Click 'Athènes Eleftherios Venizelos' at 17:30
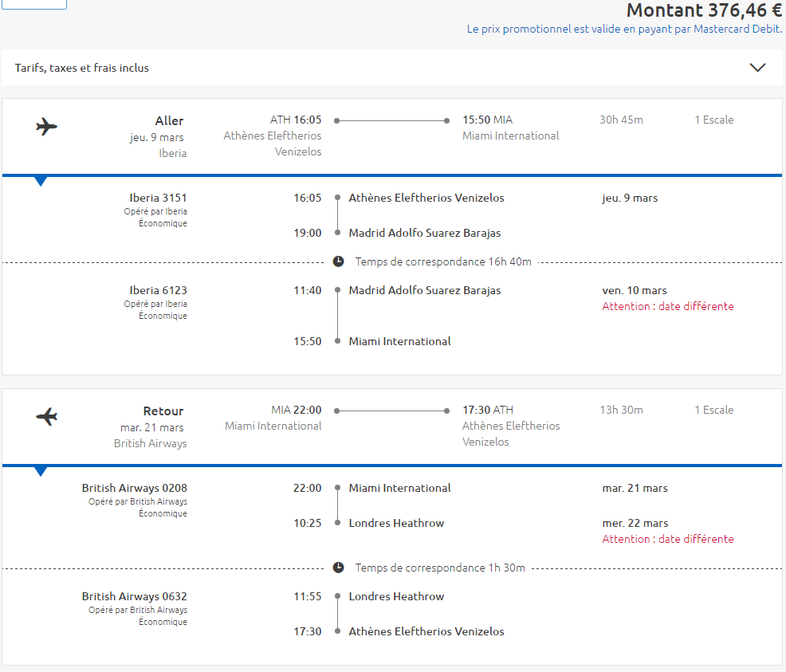 (x=426, y=631)
